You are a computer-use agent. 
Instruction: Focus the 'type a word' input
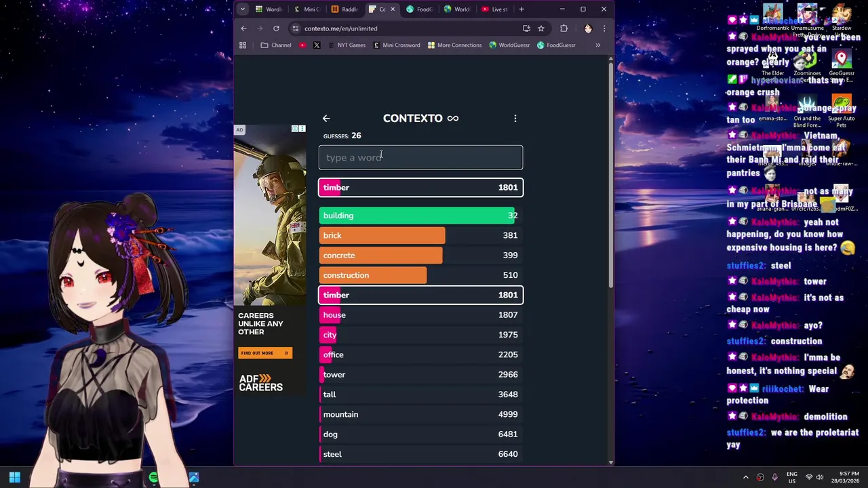[420, 157]
